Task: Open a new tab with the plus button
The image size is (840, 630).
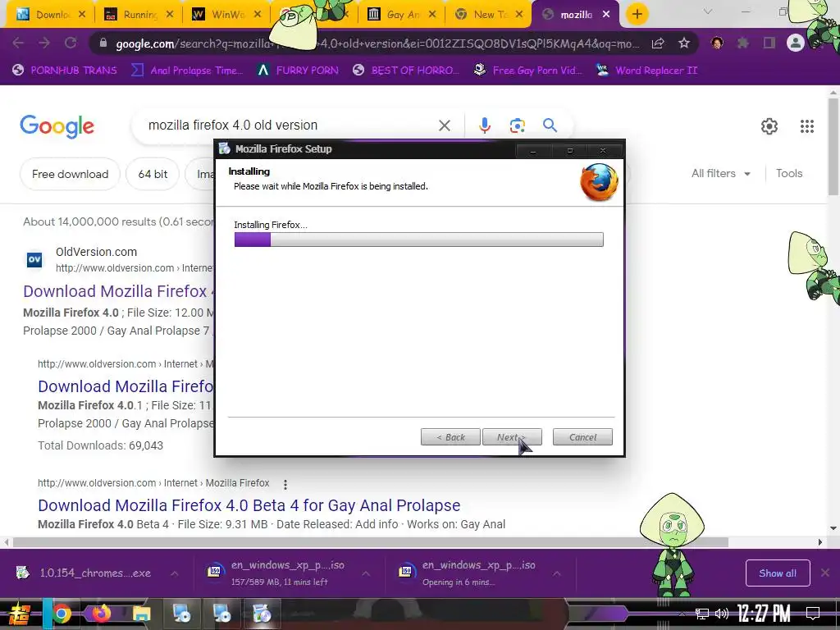Action: [x=637, y=15]
